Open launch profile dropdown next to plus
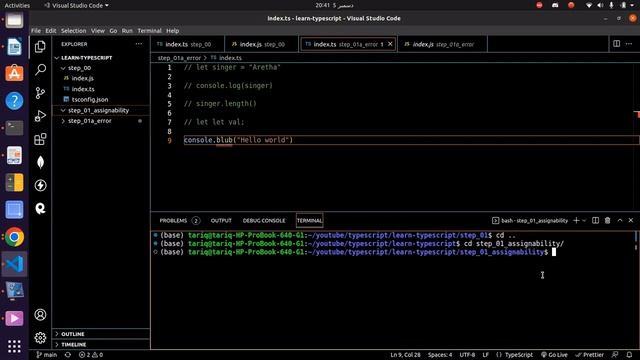640x360 pixels. (584, 220)
